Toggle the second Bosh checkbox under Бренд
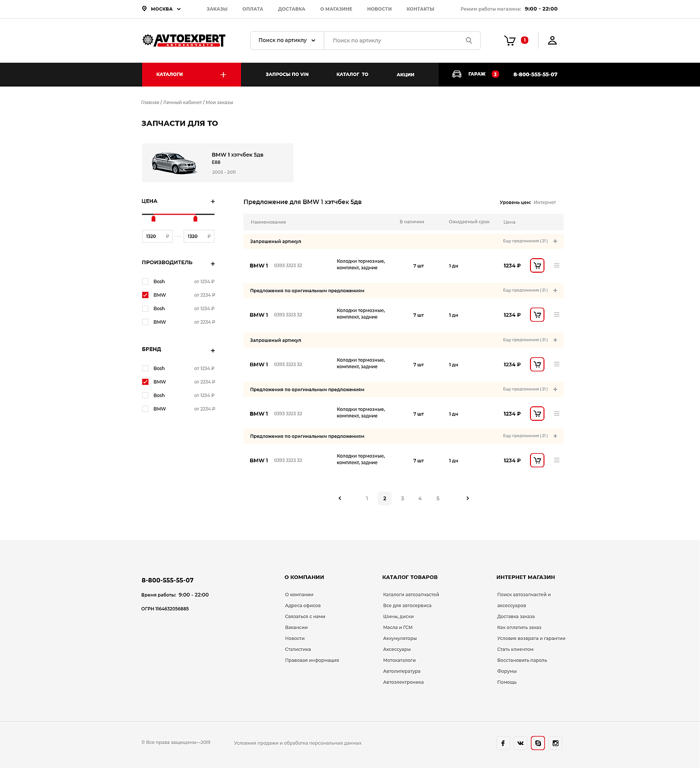The image size is (700, 768). click(x=145, y=395)
